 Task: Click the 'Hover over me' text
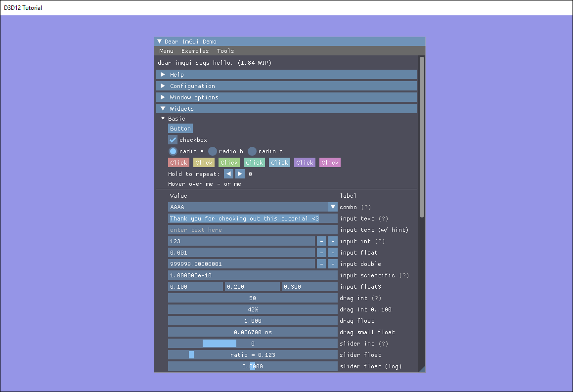point(190,184)
